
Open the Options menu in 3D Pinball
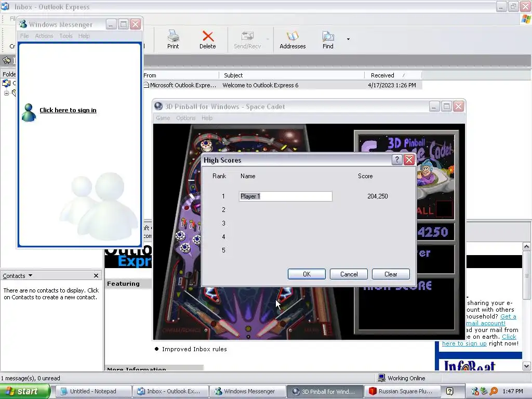[185, 118]
